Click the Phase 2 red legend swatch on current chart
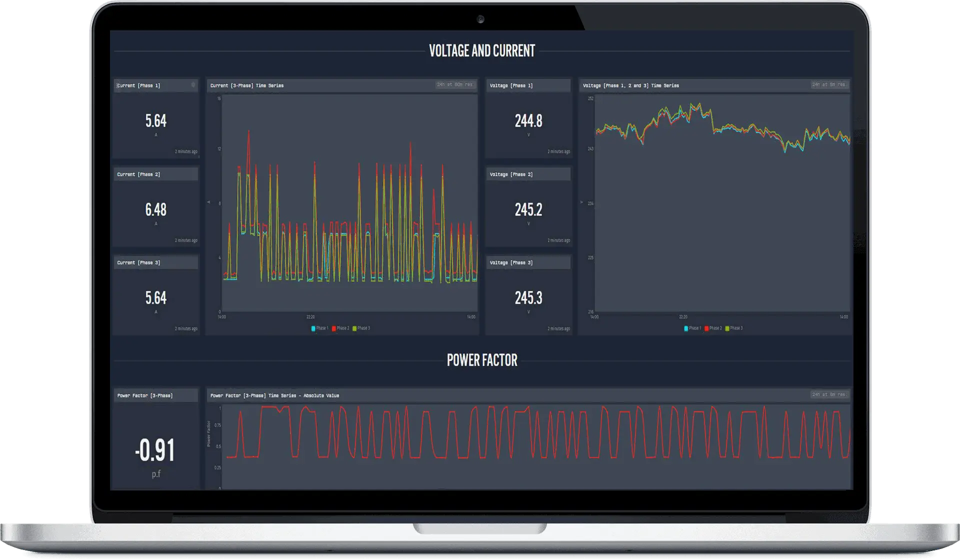960x560 pixels. (x=333, y=328)
